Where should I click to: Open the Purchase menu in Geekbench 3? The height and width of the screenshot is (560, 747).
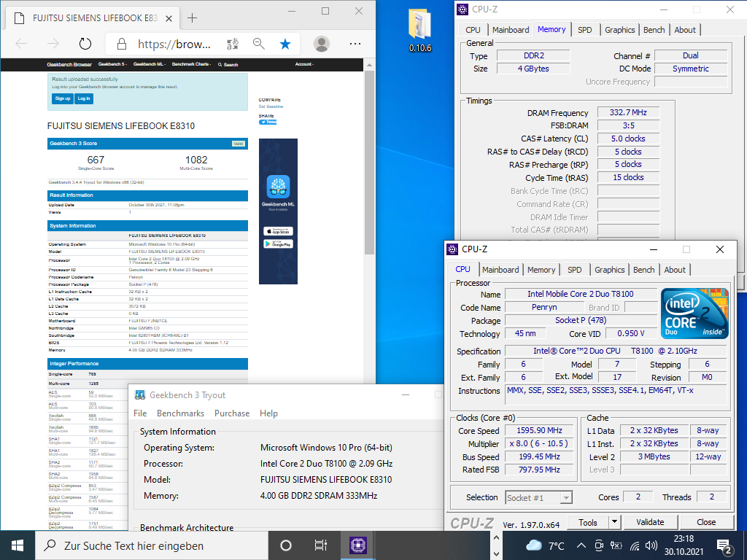click(232, 413)
